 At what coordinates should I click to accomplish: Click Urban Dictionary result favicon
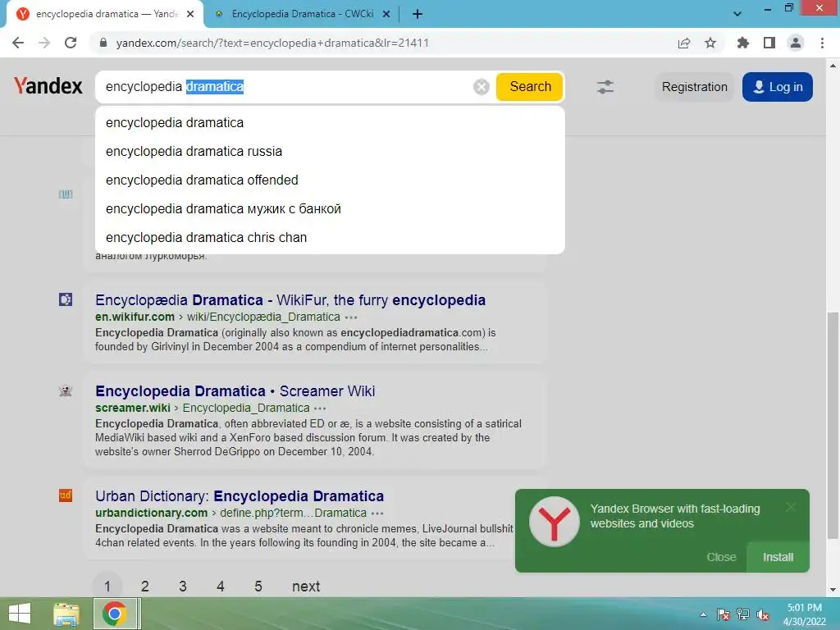[x=66, y=495]
